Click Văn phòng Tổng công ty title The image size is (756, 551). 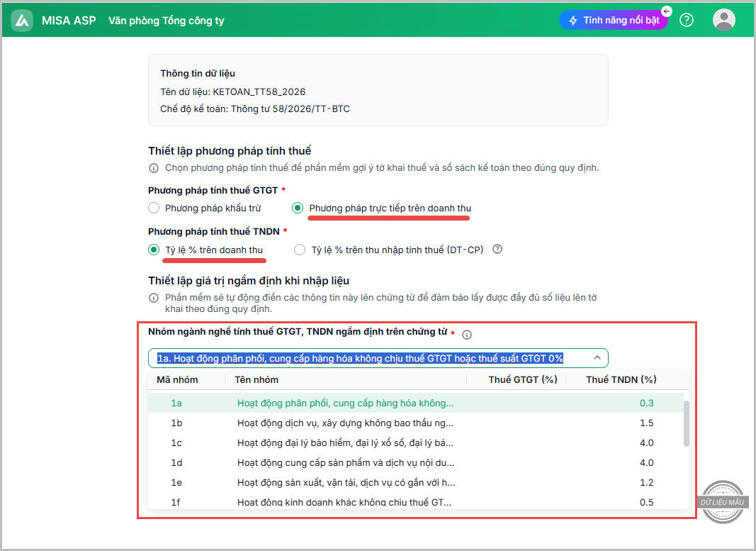click(166, 21)
